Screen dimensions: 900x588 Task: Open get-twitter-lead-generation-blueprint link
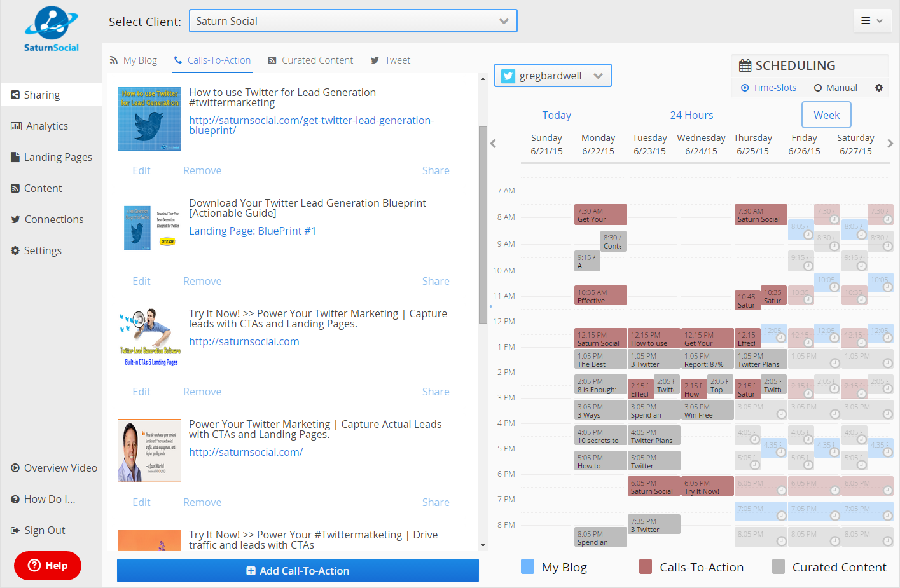[312, 125]
